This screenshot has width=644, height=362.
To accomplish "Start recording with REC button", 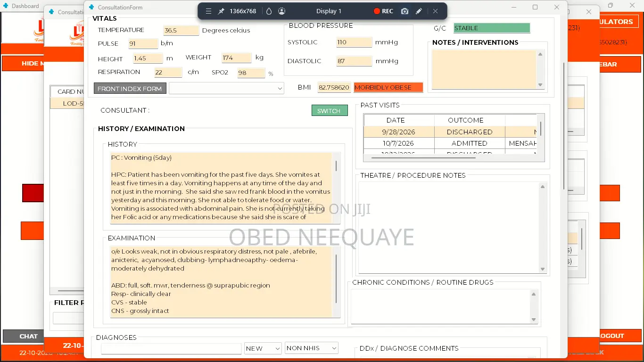I will pyautogui.click(x=383, y=11).
